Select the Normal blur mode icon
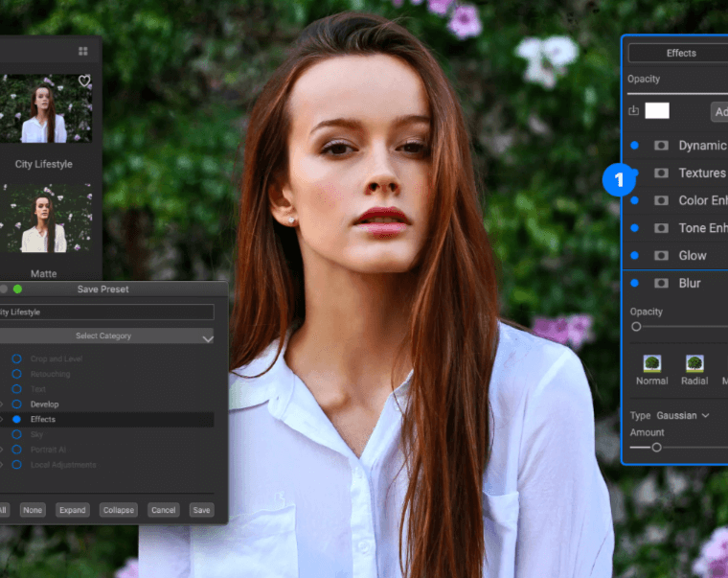 [x=652, y=364]
